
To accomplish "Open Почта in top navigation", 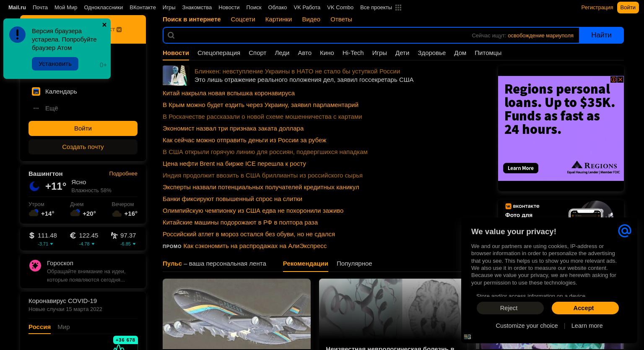I will pos(40,8).
